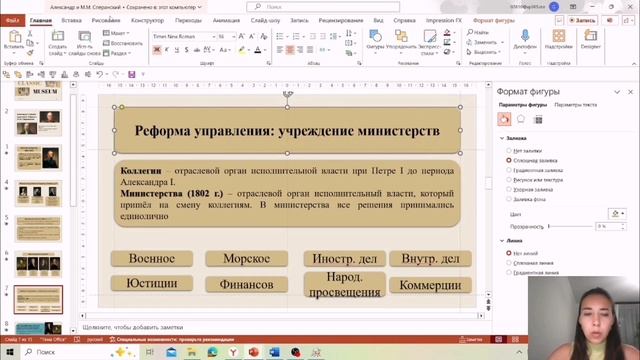Select 'Нет заливки' (No fill) radio
Viewport: 640px width, 360px height.
pos(509,151)
